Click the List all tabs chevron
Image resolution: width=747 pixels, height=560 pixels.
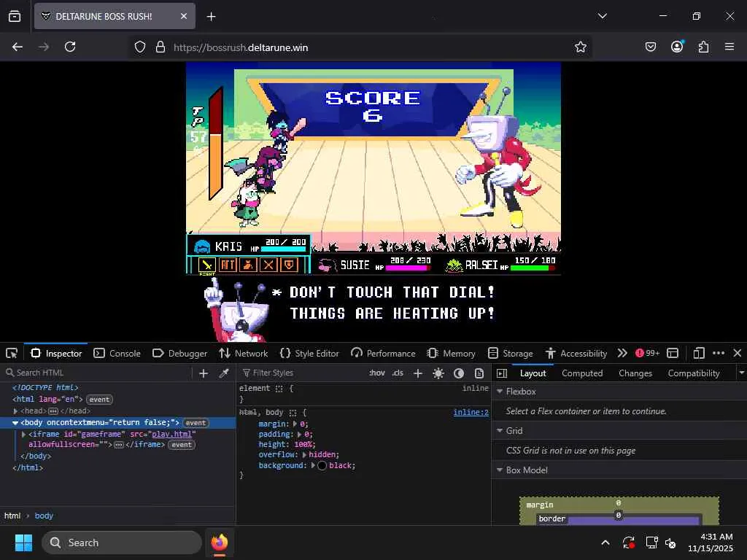(x=602, y=16)
